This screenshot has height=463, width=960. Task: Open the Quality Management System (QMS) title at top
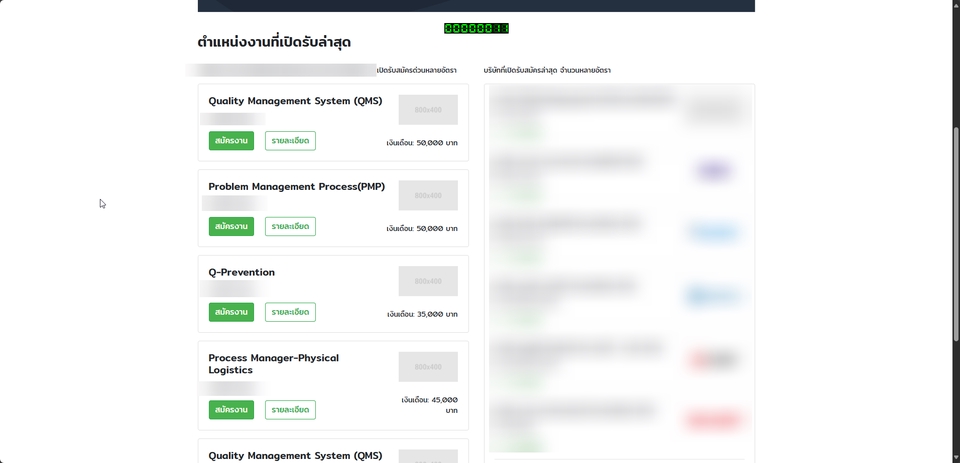point(295,101)
